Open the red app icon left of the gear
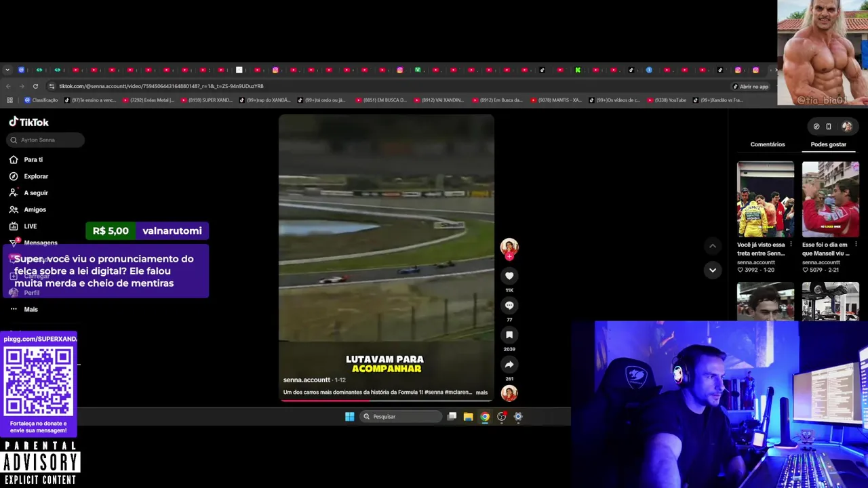 point(502,417)
